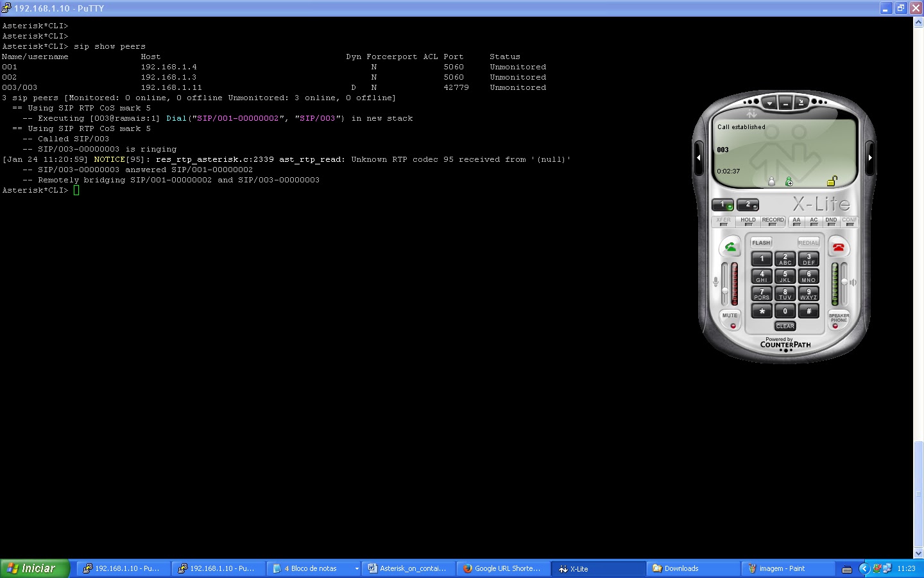
Task: Toggle HOLD on the active call
Action: (x=748, y=221)
